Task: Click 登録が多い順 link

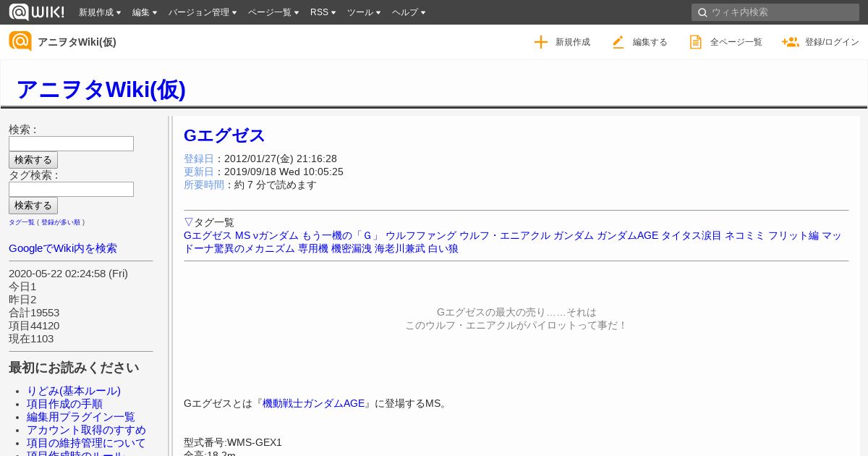Action: point(61,222)
